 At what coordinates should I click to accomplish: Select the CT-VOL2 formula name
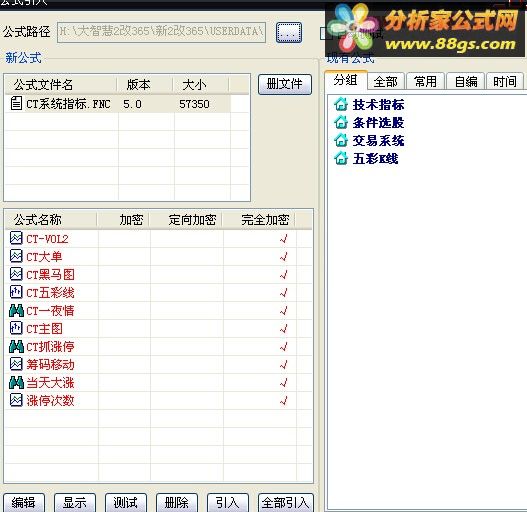[x=47, y=239]
